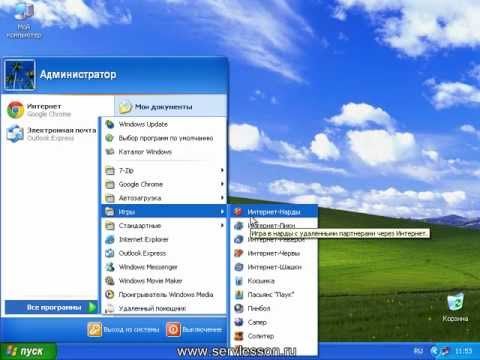This screenshot has height=360, width=480.
Task: Open the Каталог Windows icon
Action: [x=110, y=152]
